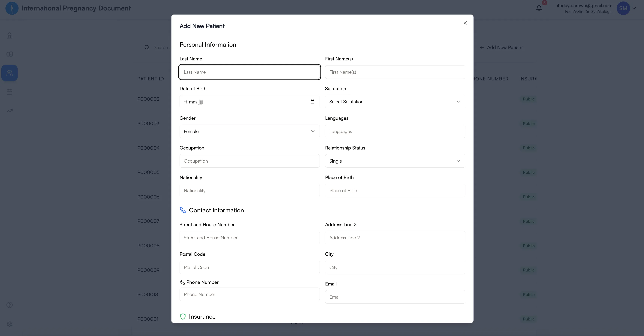This screenshot has width=644, height=336.
Task: Click the Add New Patient button
Action: [501, 48]
